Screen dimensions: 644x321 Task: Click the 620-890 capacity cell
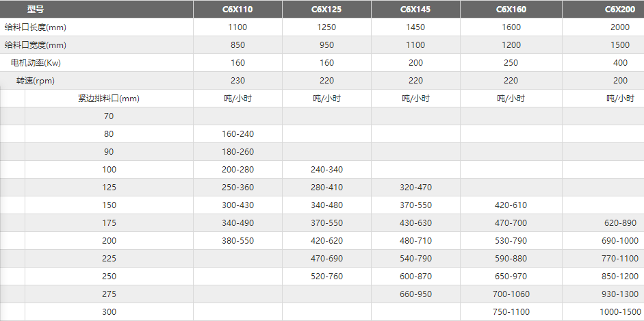[x=604, y=223]
